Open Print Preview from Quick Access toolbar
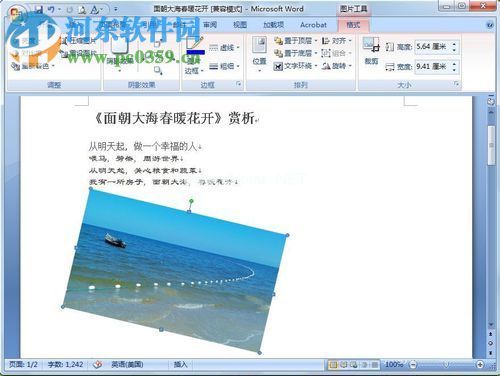Viewport: 500px width, 376px height. coord(82,10)
